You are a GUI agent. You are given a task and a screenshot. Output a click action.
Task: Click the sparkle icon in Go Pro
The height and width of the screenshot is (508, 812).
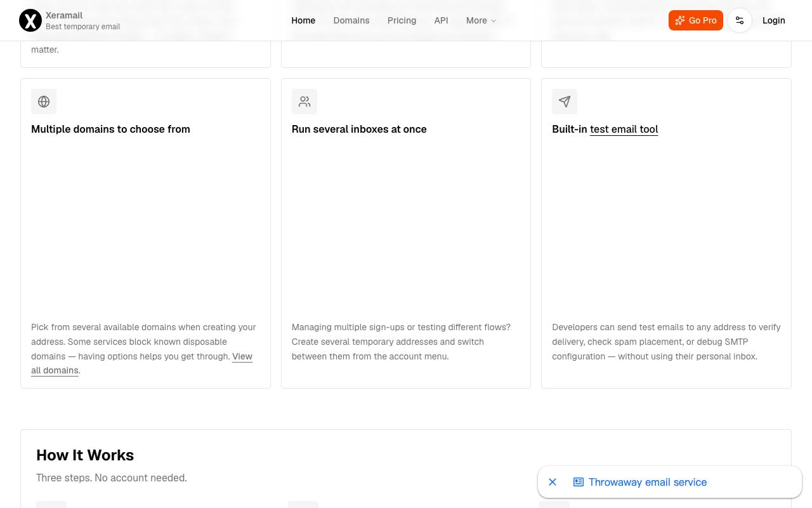(680, 20)
